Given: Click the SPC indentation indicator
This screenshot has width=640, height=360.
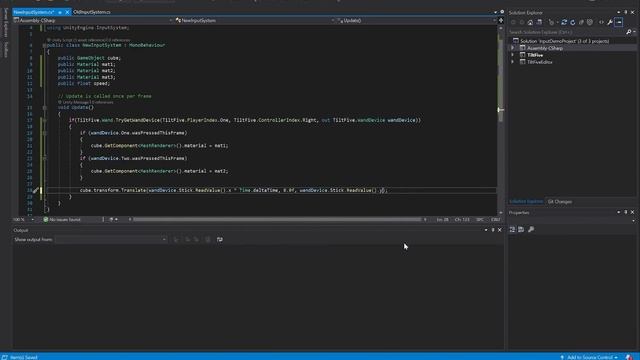Looking at the screenshot, I should click(x=480, y=220).
